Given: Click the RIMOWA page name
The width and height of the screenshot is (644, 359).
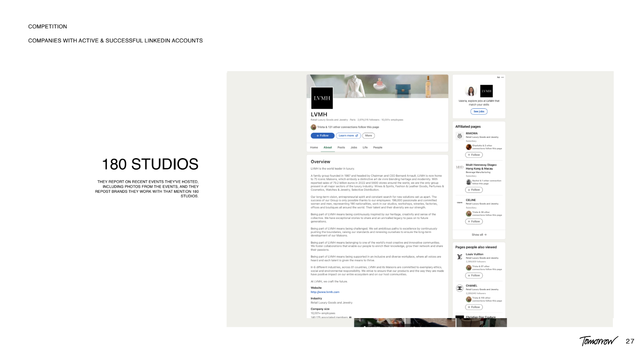Looking at the screenshot, I should click(x=472, y=133).
